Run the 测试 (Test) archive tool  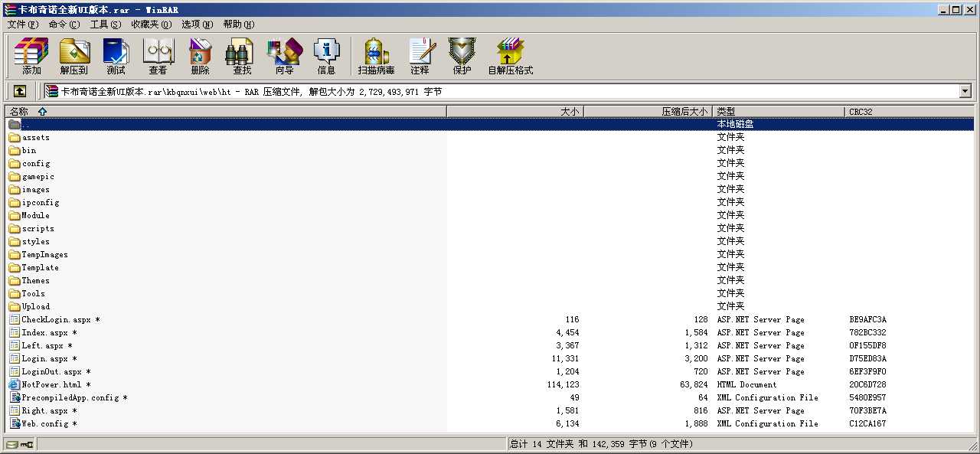coord(116,57)
